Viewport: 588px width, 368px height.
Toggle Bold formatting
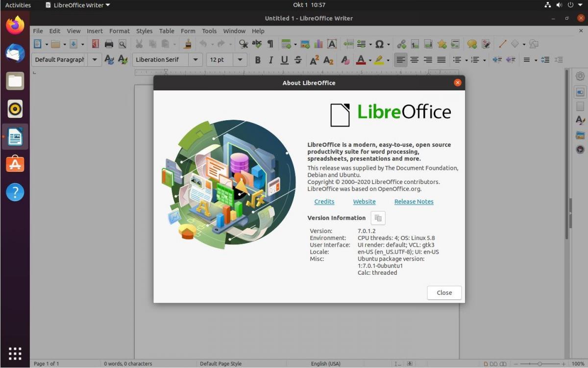(x=258, y=60)
